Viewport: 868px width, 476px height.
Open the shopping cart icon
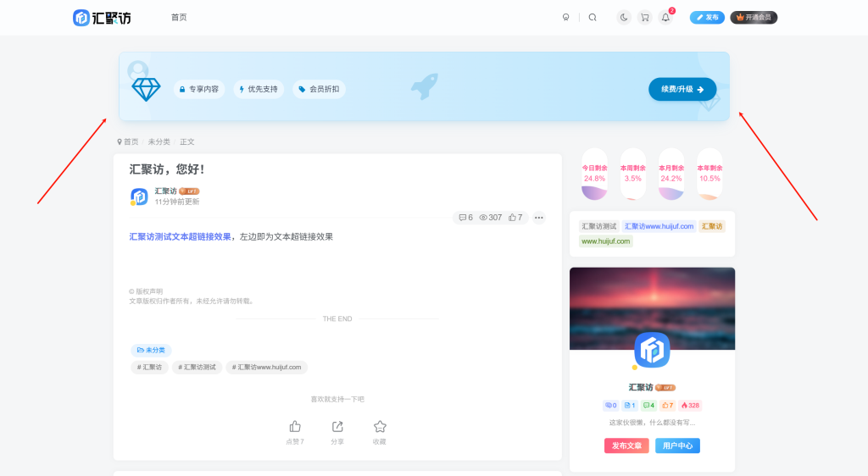tap(645, 18)
